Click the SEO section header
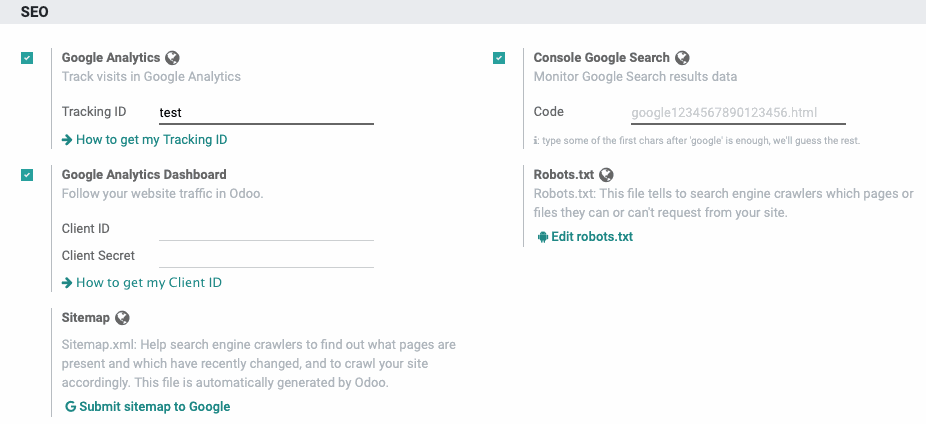Viewport: 926px width, 424px height. 34,12
